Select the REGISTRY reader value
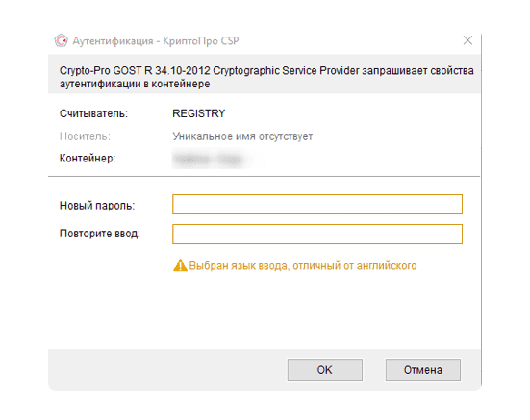The height and width of the screenshot is (420, 530). click(x=199, y=113)
